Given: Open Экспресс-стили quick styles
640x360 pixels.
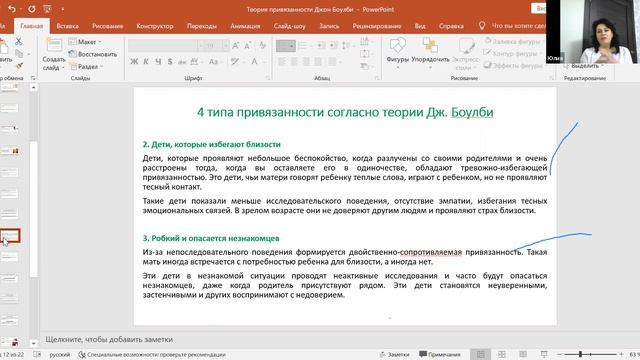Looking at the screenshot, I should [x=466, y=53].
